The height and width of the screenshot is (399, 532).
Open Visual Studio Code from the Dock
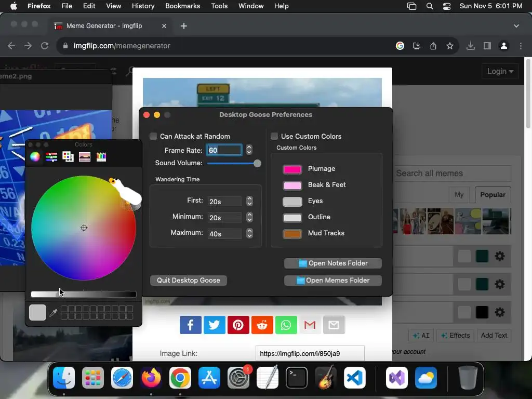click(x=354, y=378)
